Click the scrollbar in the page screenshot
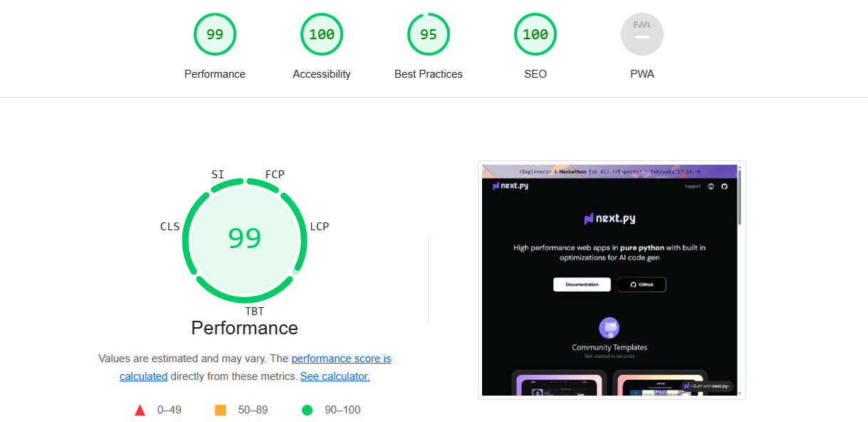Screen dimensions: 868x422 point(739,280)
